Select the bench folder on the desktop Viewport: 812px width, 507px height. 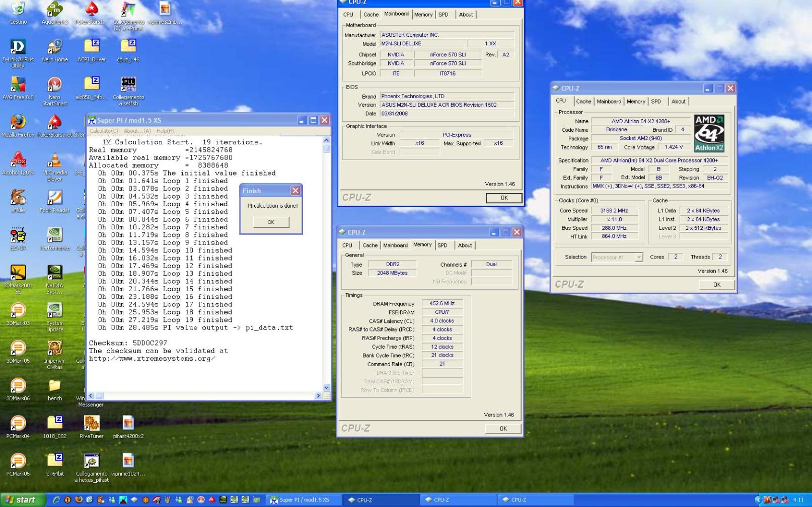click(x=54, y=389)
